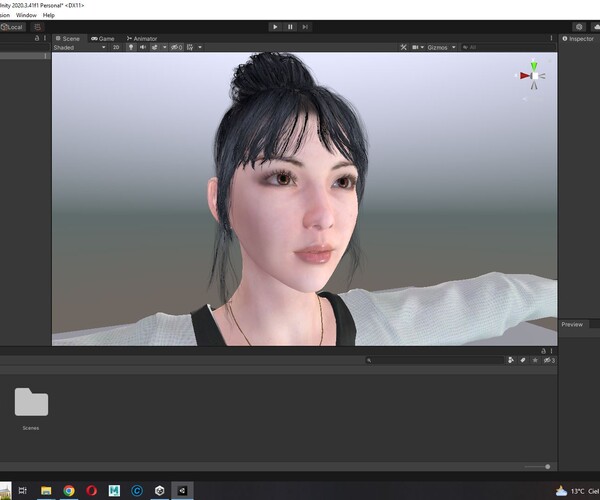Viewport: 600px width, 500px height.
Task: Click the weather widget showing 13°C
Action: click(x=577, y=491)
